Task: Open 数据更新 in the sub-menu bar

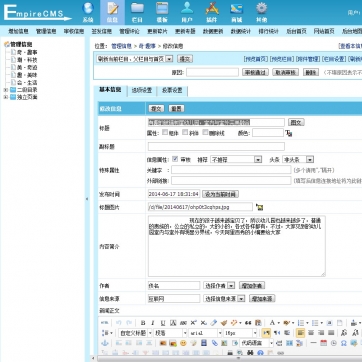Action: point(213,31)
